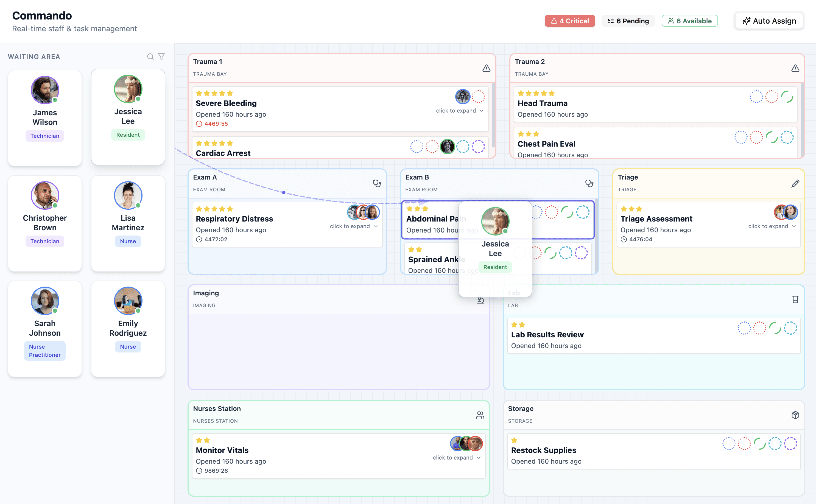
Task: Click the Nurses Station people icon
Action: pos(480,415)
